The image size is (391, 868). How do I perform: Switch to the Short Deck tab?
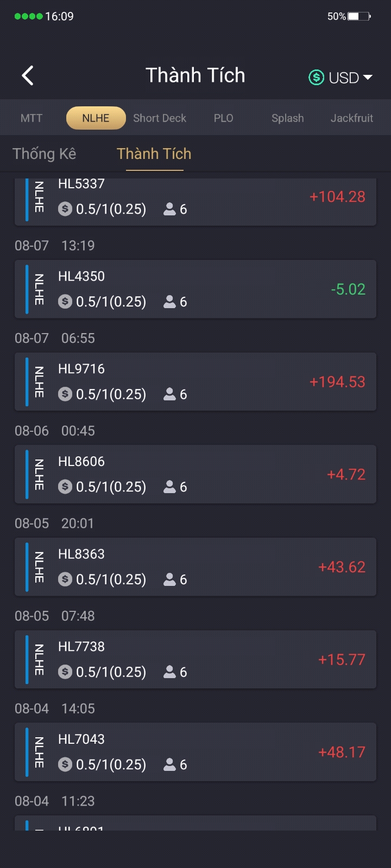coord(160,118)
